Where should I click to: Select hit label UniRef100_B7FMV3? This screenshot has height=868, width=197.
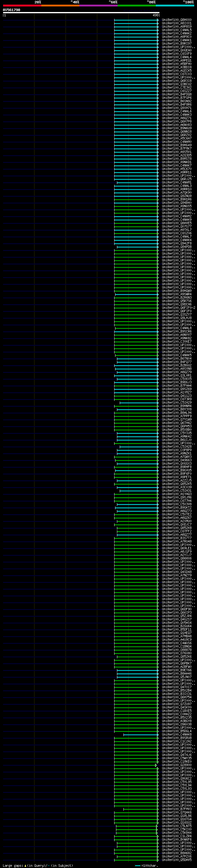[x=176, y=809]
